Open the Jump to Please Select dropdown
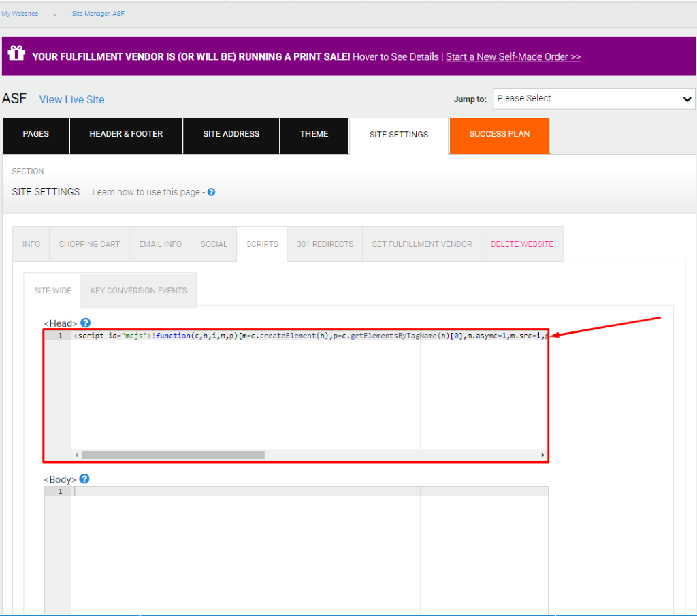Screen dimensions: 697x616 (x=593, y=98)
